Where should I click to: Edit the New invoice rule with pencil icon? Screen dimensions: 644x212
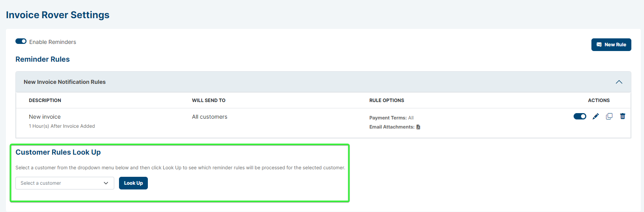click(596, 116)
